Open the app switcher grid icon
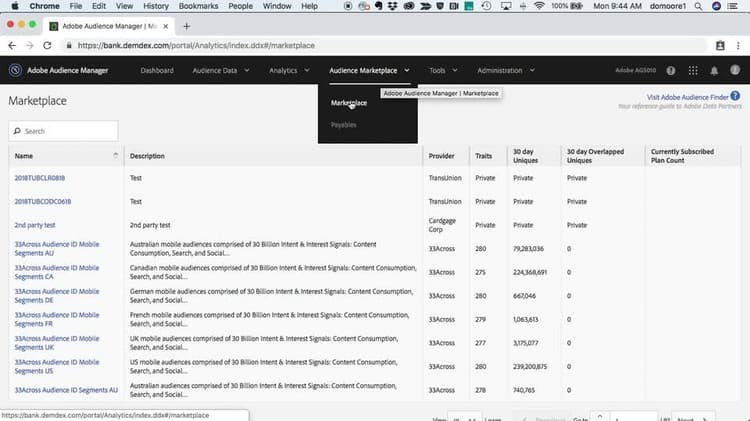 click(693, 71)
